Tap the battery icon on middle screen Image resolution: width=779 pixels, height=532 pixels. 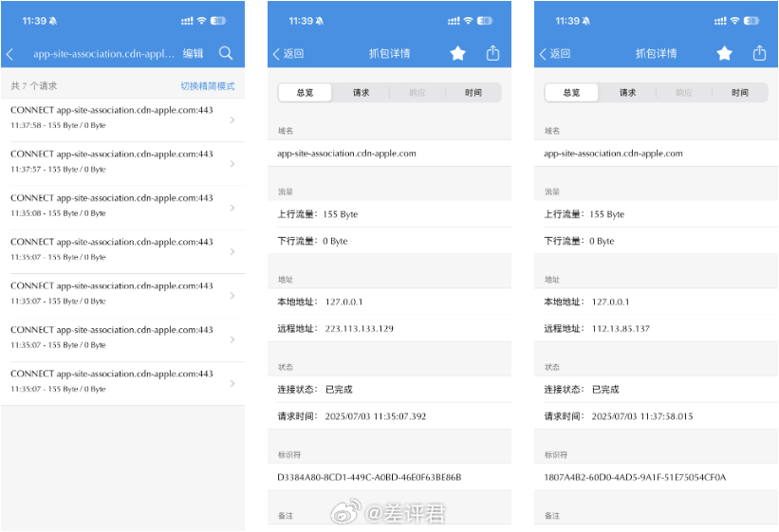point(485,20)
